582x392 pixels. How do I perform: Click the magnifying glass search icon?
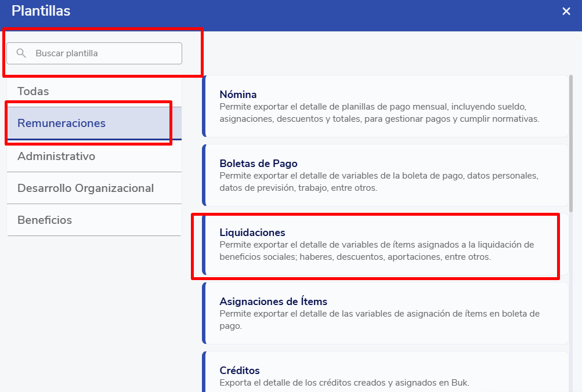[x=21, y=53]
